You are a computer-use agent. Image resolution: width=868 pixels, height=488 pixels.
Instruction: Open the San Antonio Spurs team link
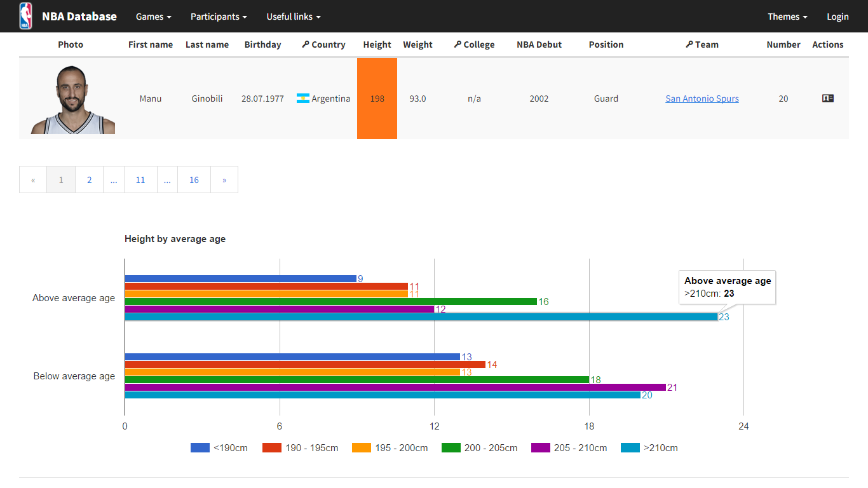tap(702, 98)
